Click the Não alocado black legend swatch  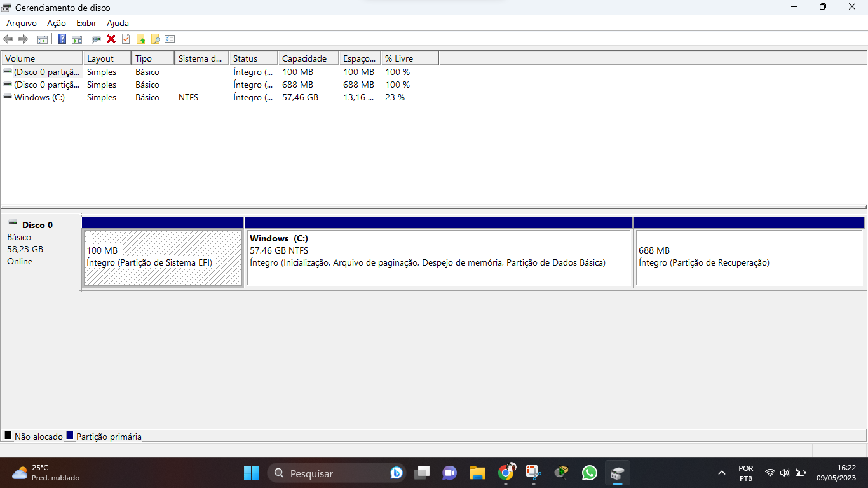pyautogui.click(x=8, y=436)
